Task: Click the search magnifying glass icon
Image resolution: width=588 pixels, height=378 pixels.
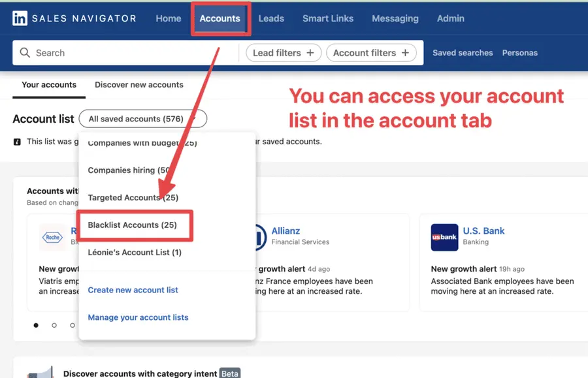Action: pos(26,52)
